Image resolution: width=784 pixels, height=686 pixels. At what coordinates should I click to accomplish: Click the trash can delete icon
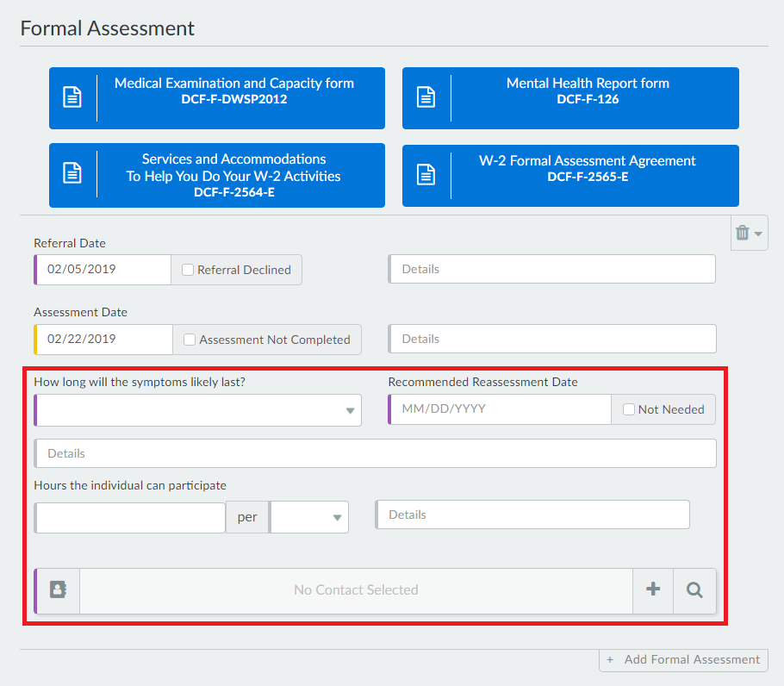tap(743, 233)
